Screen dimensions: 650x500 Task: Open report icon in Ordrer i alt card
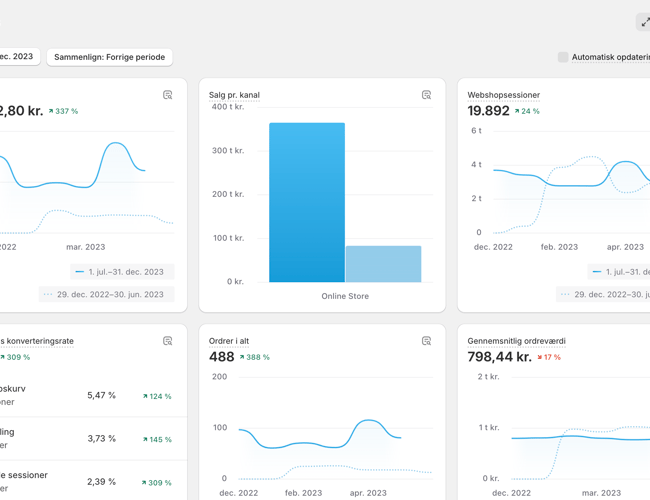pos(426,341)
